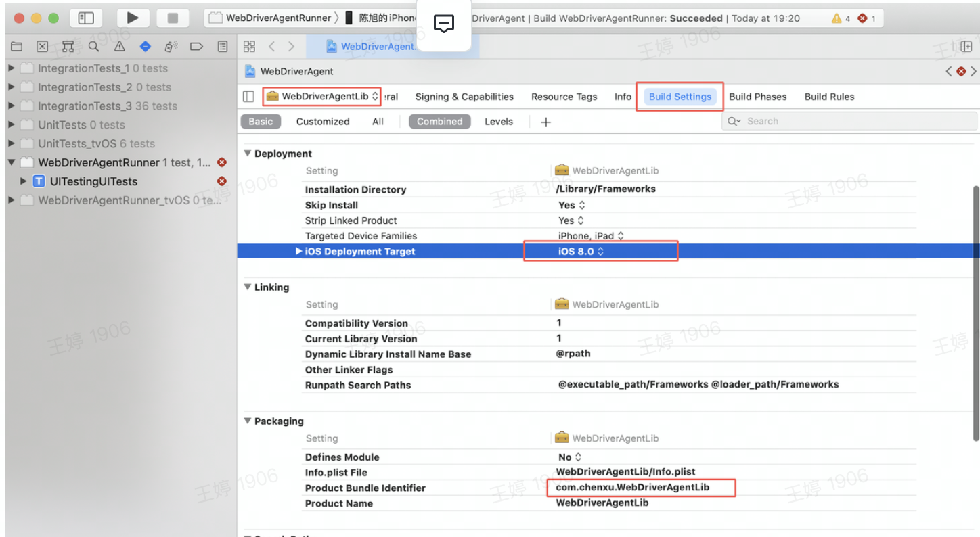The image size is (980, 537).
Task: Open the WebDriverAgentLib target selector
Action: 322,97
